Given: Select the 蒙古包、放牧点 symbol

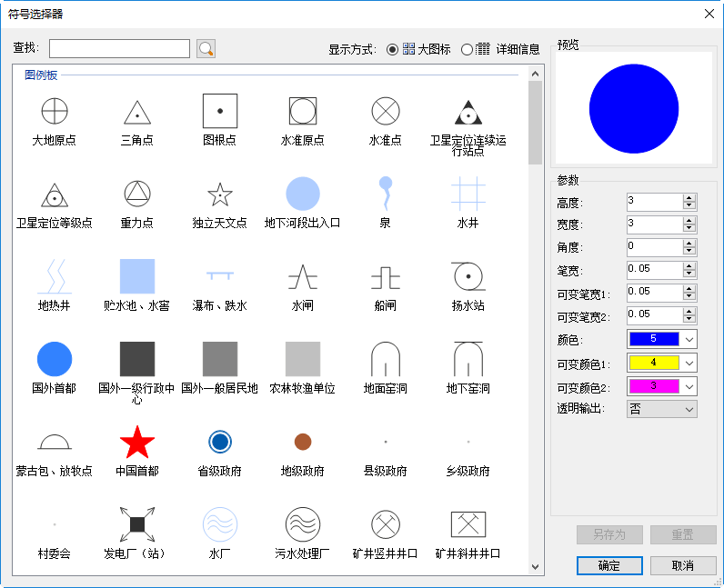Looking at the screenshot, I should (55, 443).
